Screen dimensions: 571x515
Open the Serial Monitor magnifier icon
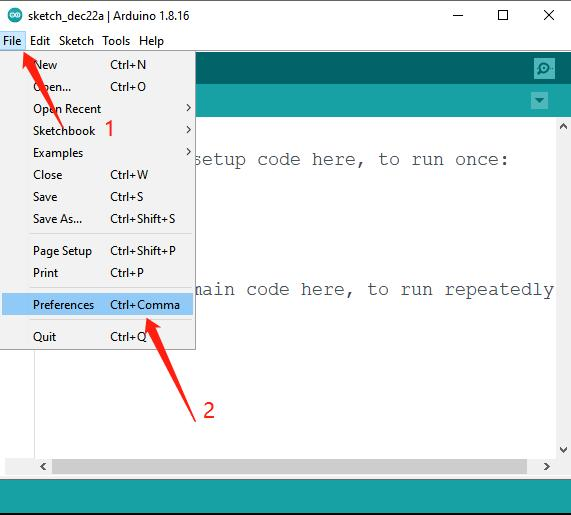click(544, 68)
